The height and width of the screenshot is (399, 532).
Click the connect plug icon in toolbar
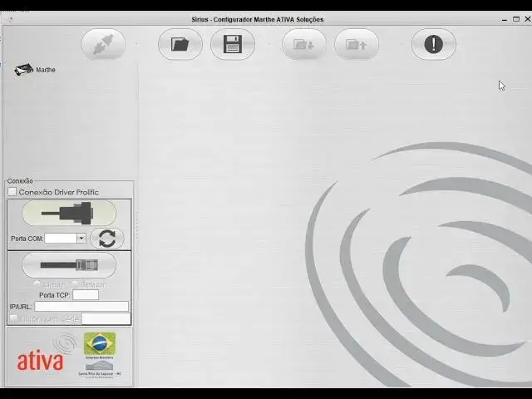[x=103, y=44]
